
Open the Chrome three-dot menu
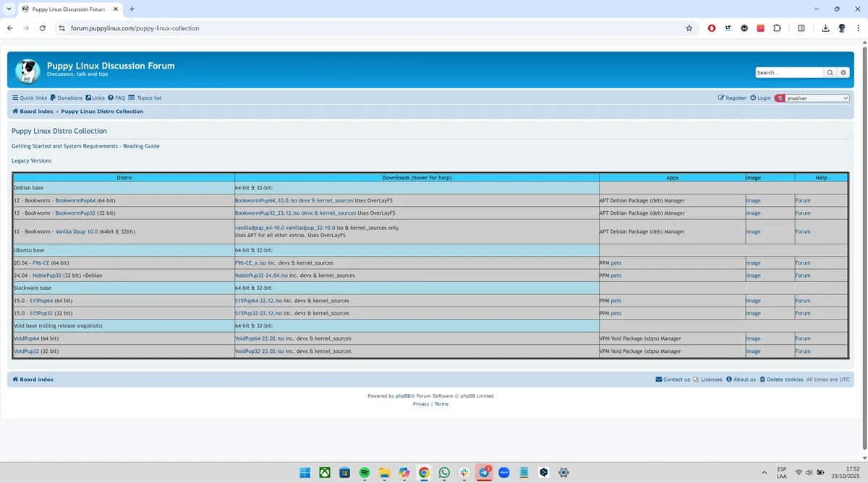click(x=858, y=28)
